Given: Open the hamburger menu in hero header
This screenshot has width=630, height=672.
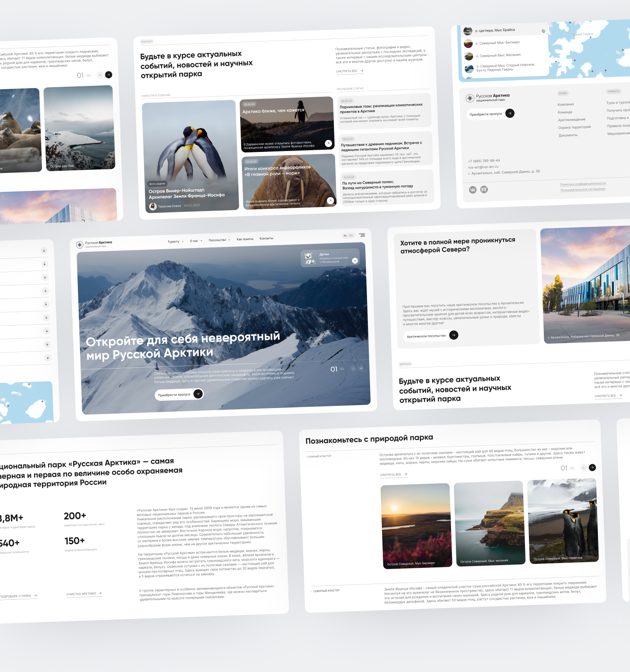Looking at the screenshot, I should point(362,235).
